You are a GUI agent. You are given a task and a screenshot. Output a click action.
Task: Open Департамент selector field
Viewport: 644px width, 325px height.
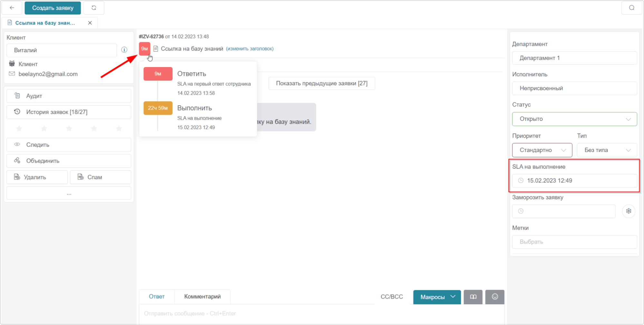[574, 58]
